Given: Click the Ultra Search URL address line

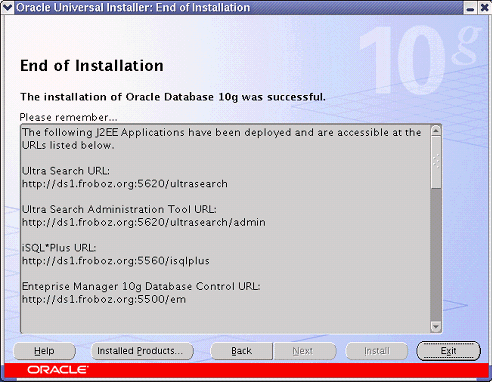Looking at the screenshot, I should tap(125, 184).
